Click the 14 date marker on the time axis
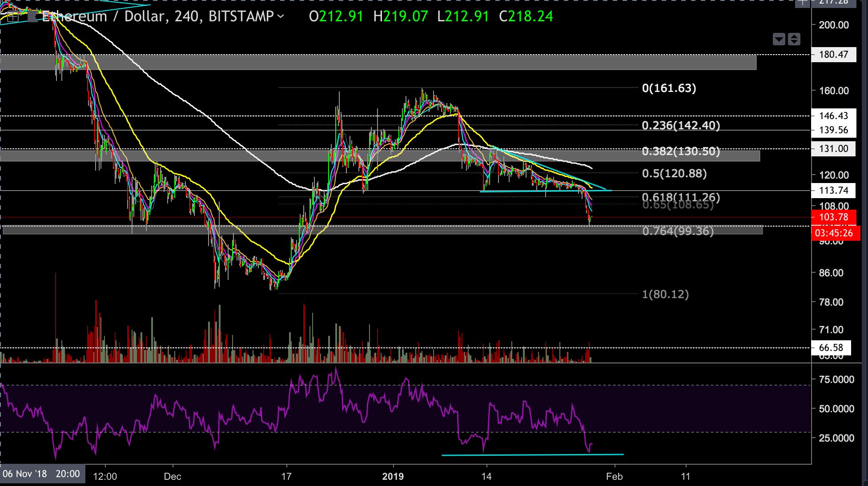The width and height of the screenshot is (868, 486). [486, 477]
